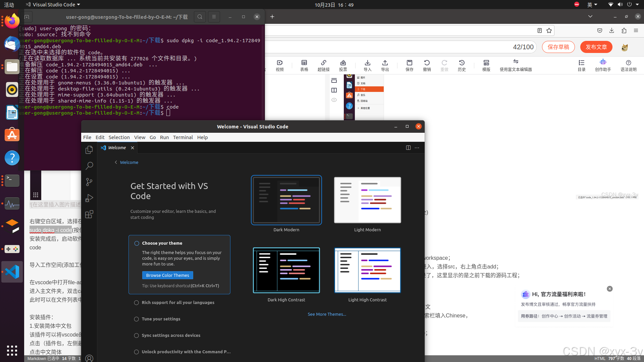
Task: Open See More Themes link
Action: click(327, 314)
